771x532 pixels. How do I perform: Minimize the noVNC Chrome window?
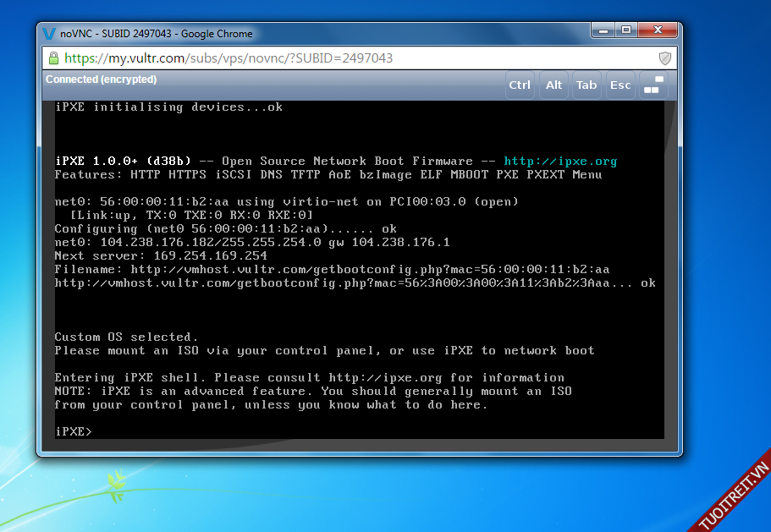pyautogui.click(x=602, y=30)
